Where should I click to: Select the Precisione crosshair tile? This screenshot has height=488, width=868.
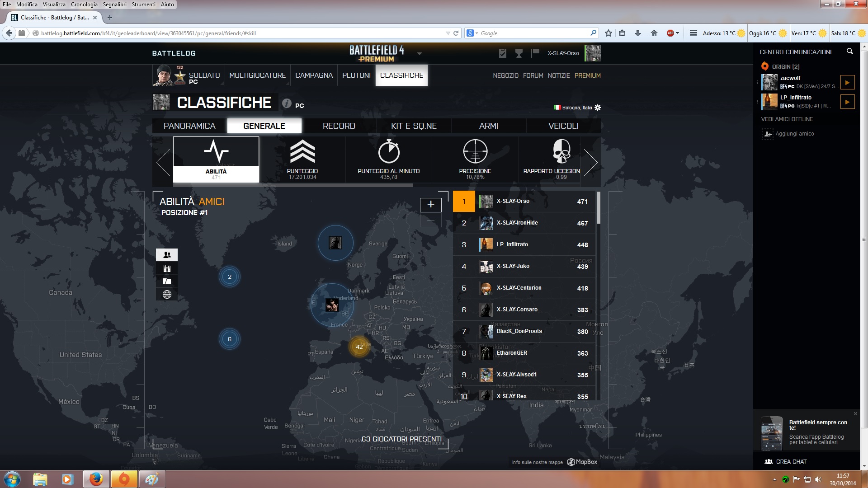[475, 160]
